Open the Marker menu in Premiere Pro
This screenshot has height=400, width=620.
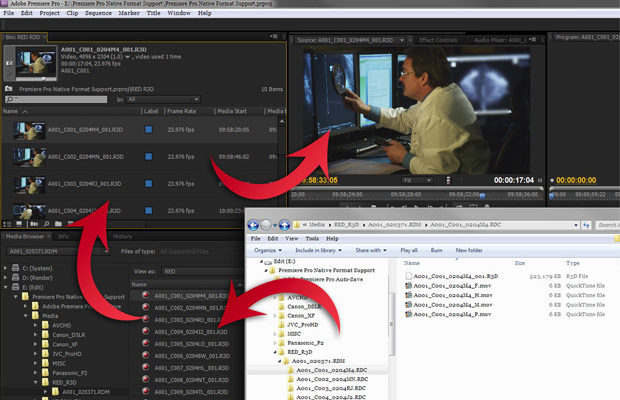click(x=129, y=13)
